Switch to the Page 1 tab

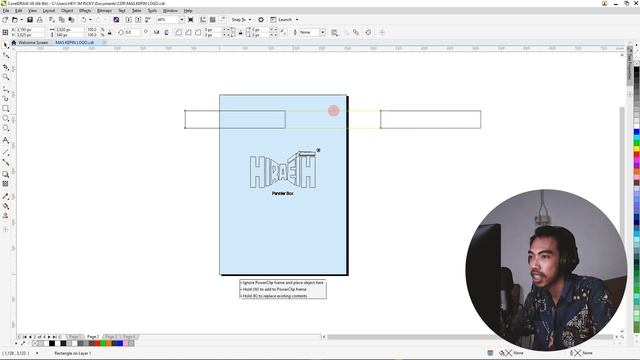pyautogui.click(x=74, y=337)
